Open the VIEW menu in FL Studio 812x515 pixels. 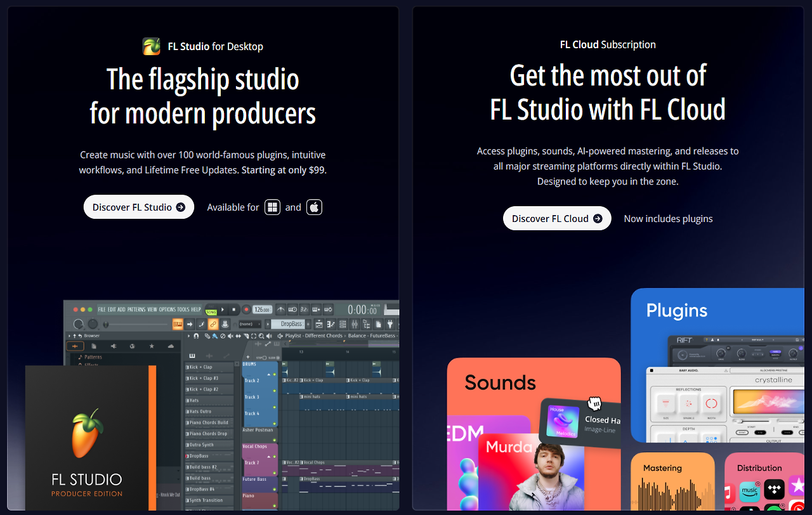click(x=152, y=310)
